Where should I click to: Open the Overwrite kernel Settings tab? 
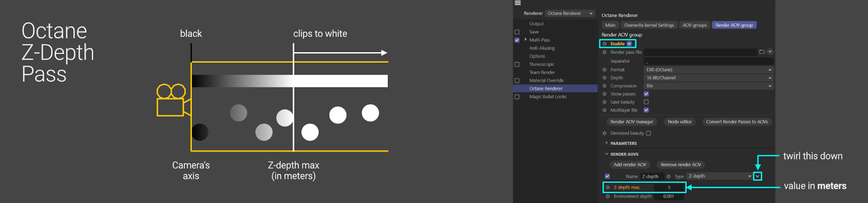[x=649, y=25]
